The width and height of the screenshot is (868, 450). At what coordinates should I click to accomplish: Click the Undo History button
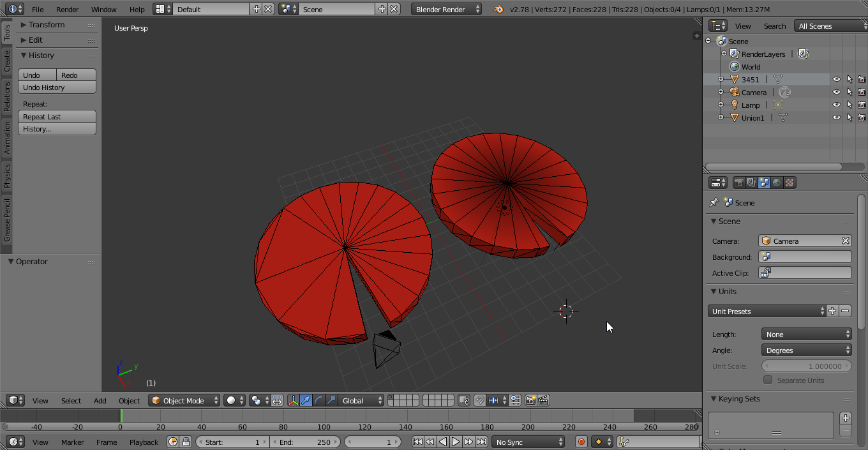point(57,87)
